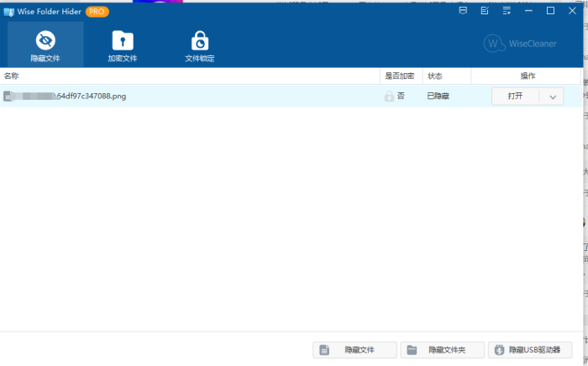Click the file icon beside the png row

click(8, 97)
